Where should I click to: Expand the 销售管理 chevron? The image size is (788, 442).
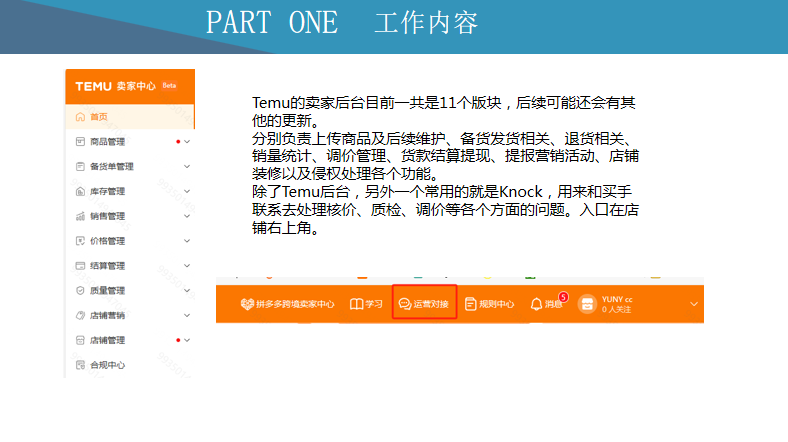[x=187, y=216]
